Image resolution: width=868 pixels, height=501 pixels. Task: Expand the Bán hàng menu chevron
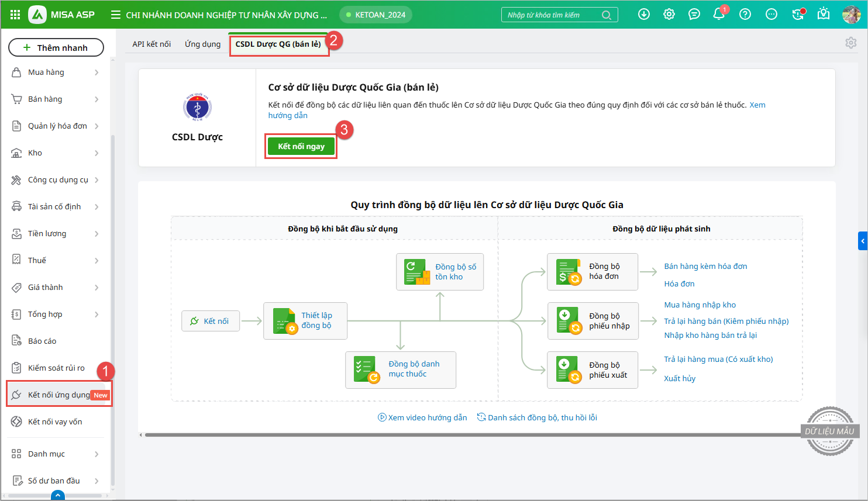pyautogui.click(x=97, y=99)
